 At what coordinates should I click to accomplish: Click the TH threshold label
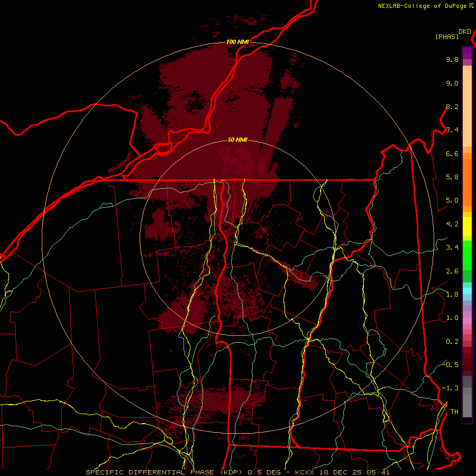pos(454,412)
